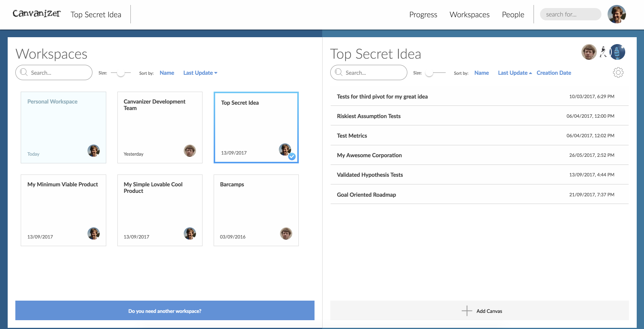Open the user profile avatar in header

click(616, 14)
